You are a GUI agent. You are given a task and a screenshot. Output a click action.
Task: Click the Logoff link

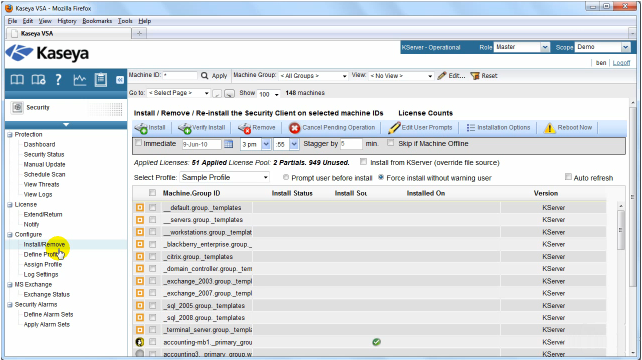pyautogui.click(x=621, y=63)
